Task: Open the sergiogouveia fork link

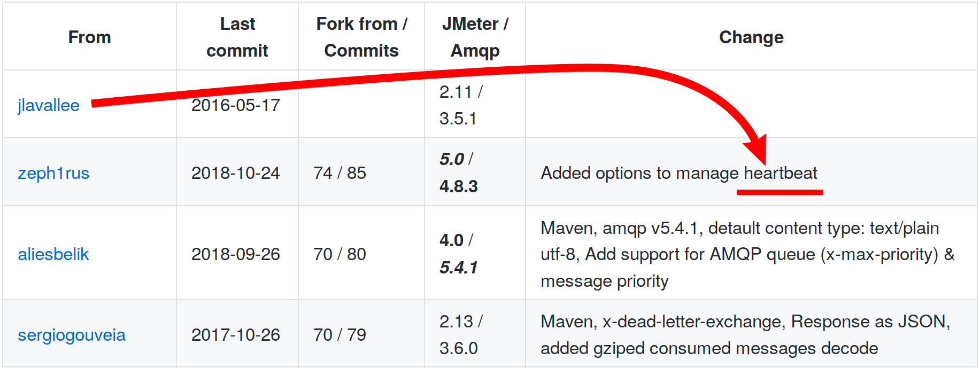Action: (72, 335)
